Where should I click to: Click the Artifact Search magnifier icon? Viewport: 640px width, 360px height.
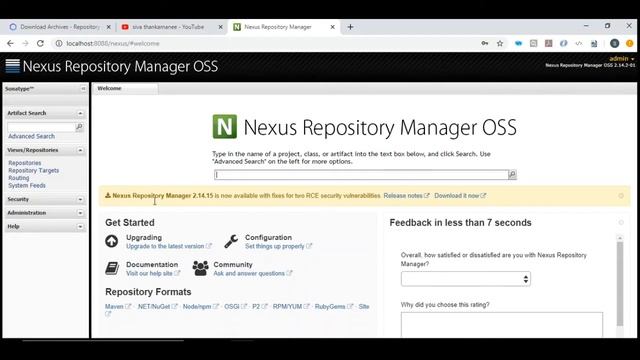click(79, 127)
